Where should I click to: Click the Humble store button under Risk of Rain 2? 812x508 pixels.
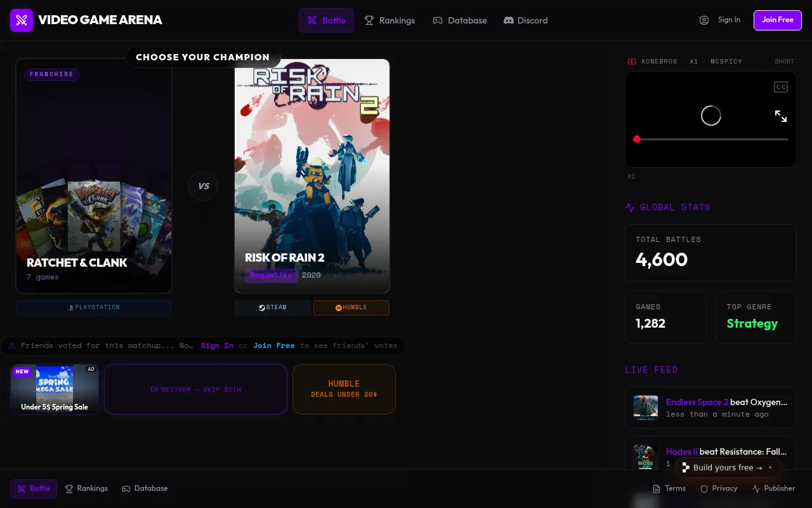tap(351, 307)
